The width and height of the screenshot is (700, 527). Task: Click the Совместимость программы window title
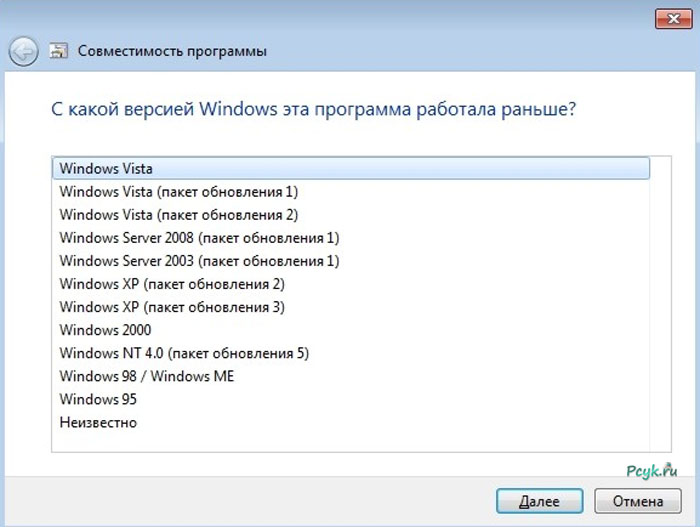click(x=173, y=50)
